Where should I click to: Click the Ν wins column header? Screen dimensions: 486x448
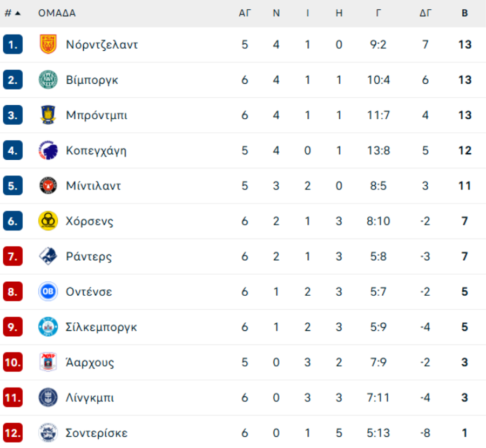[x=276, y=13]
